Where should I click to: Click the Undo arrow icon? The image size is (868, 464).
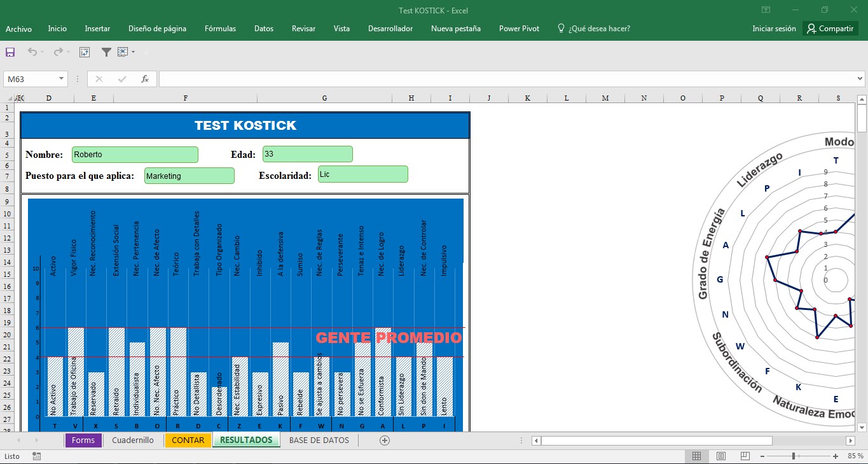click(32, 52)
